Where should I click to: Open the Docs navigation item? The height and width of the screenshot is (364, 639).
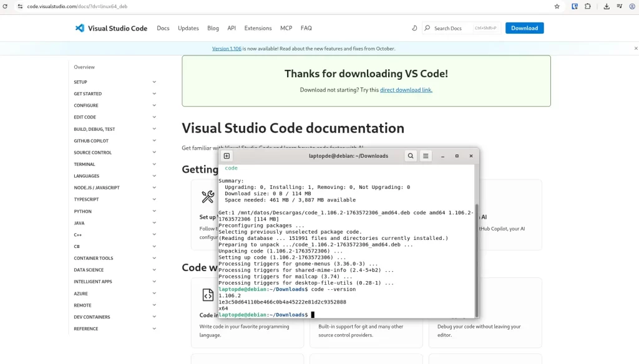(163, 28)
